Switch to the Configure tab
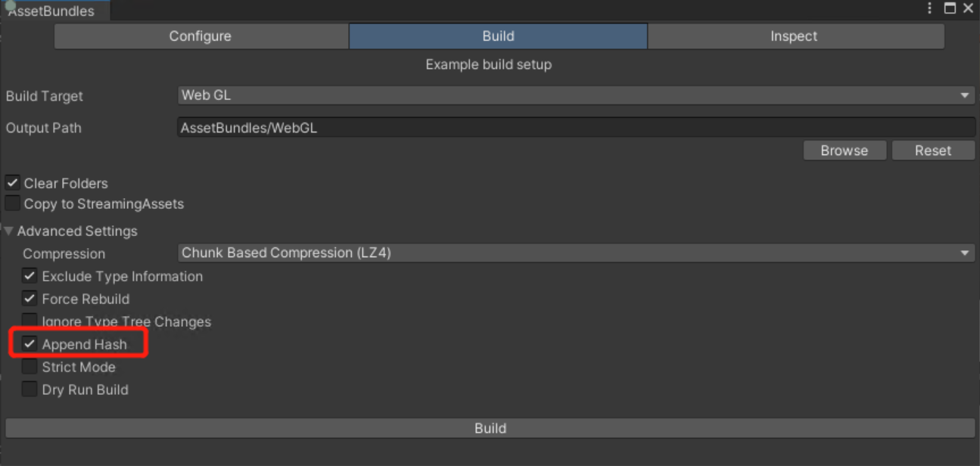Screen dimensions: 980x466 201,36
